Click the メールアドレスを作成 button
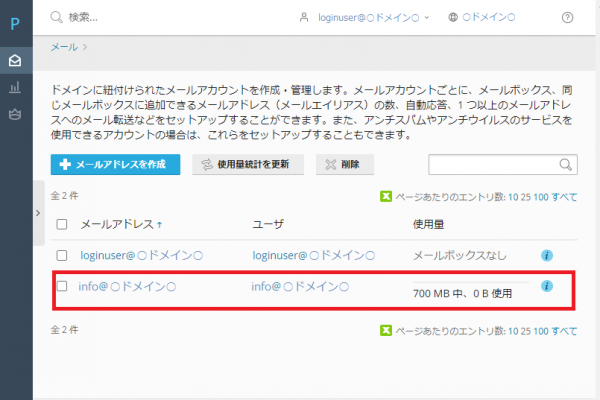This screenshot has width=600, height=400. tap(114, 164)
